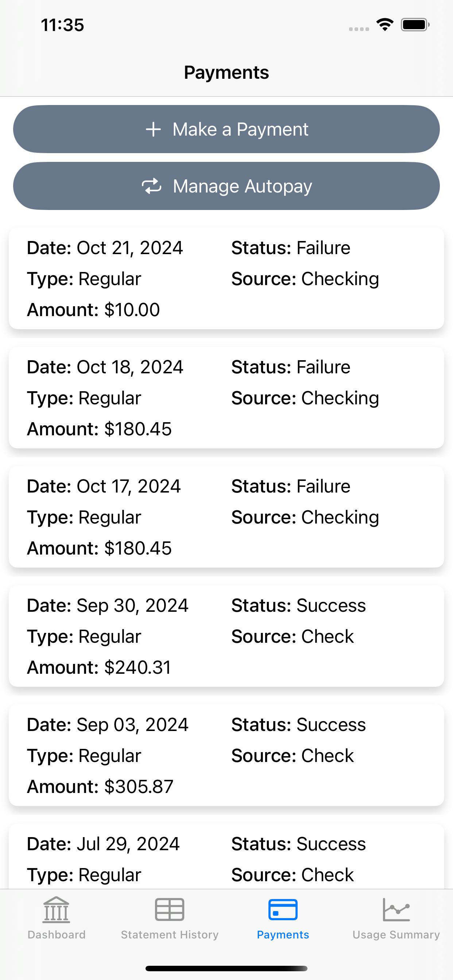Click the Make a Payment button
Image resolution: width=453 pixels, height=980 pixels.
[x=226, y=129]
